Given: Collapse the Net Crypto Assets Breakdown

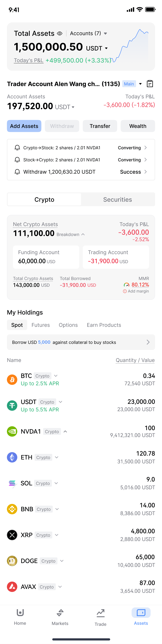Looking at the screenshot, I should 71,235.
